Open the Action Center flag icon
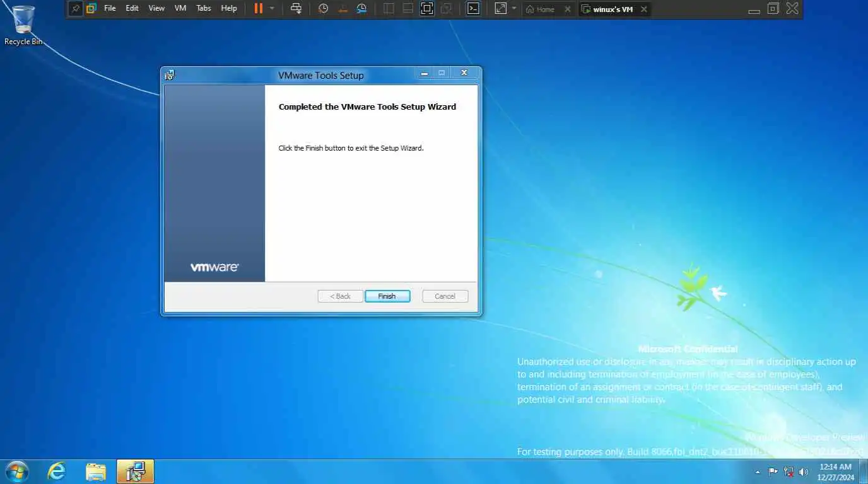The width and height of the screenshot is (868, 484). tap(773, 471)
